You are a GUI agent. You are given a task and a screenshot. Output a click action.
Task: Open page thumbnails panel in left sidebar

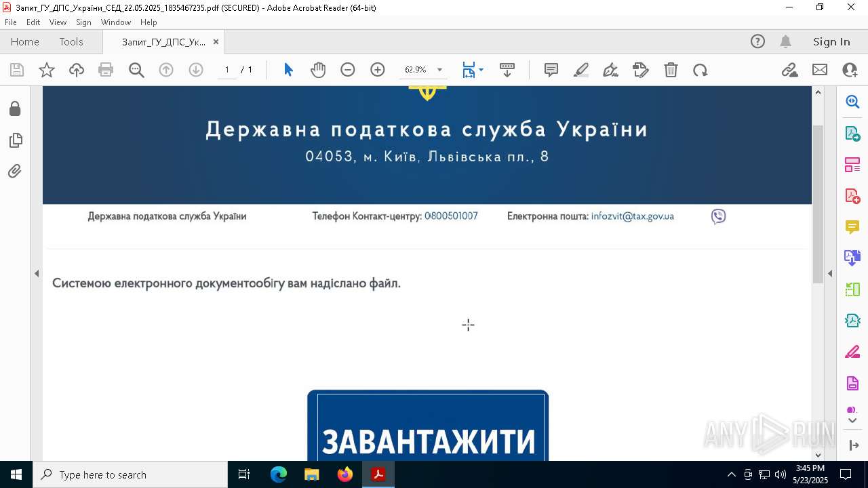pyautogui.click(x=15, y=140)
